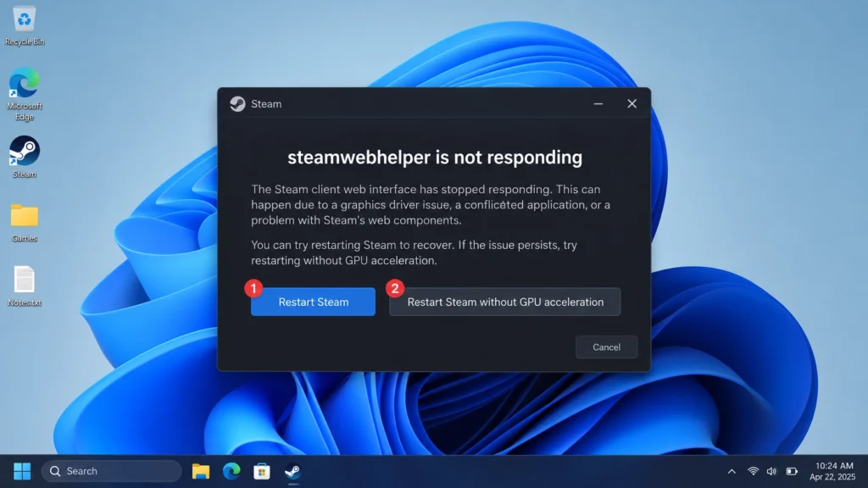Open File Explorer from the taskbar
This screenshot has width=868, height=488.
pos(200,471)
